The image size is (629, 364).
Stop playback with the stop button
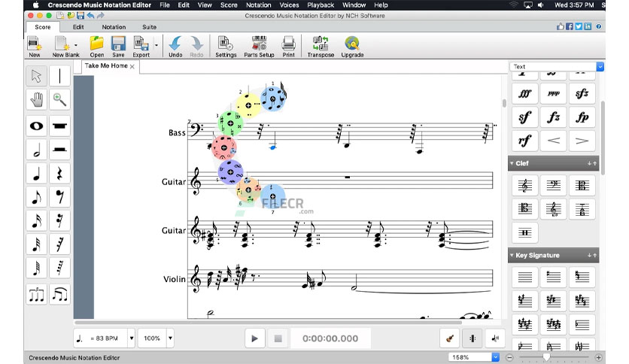pos(278,338)
